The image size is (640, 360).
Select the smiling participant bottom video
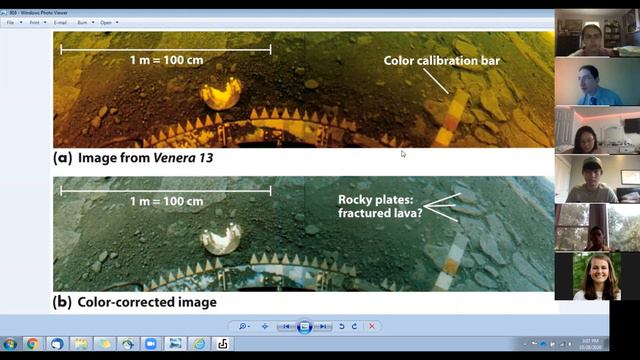[597, 276]
